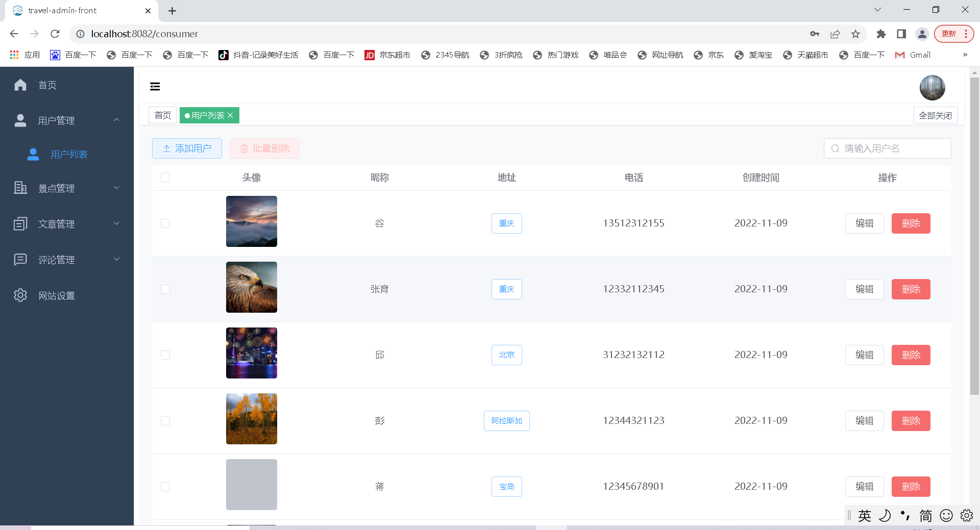The image size is (980, 530).
Task: Toggle the sidebar collapse hamburger icon
Action: tap(155, 86)
